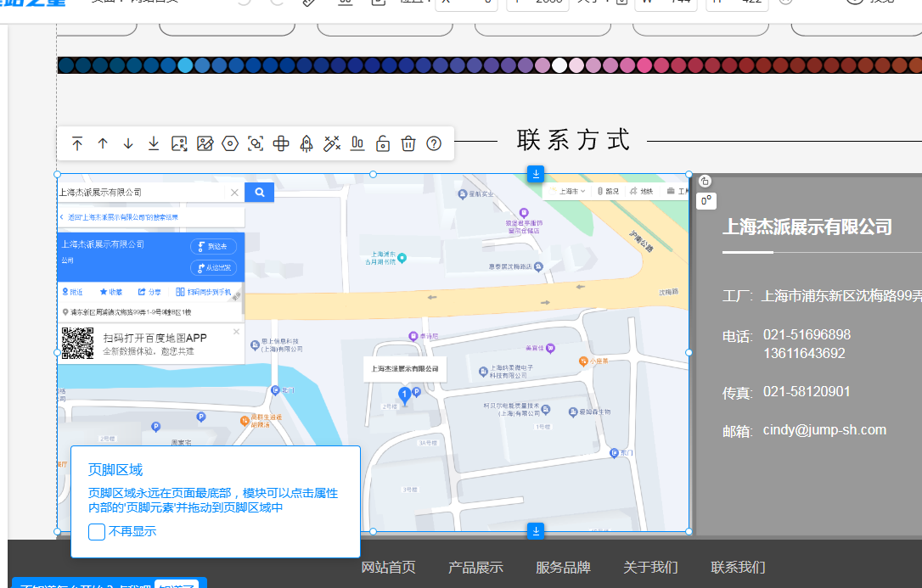Toggle the 路况 traffic layer on map

coord(608,191)
